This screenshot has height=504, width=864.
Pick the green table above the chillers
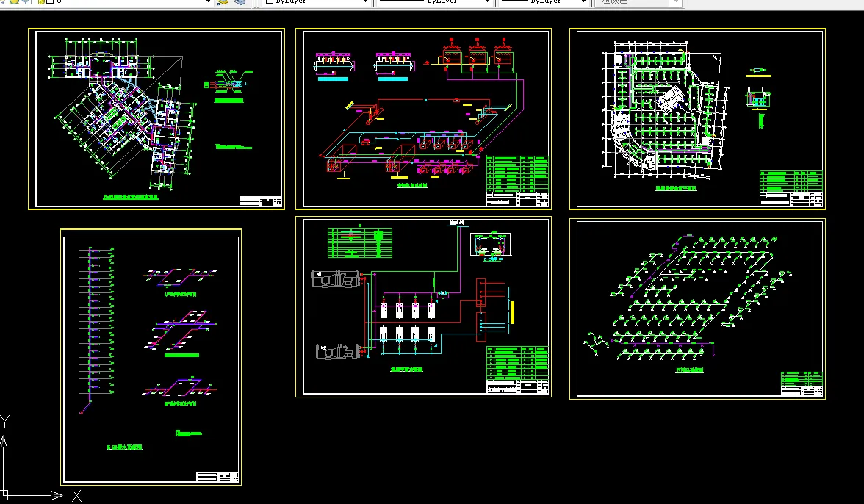coord(360,243)
